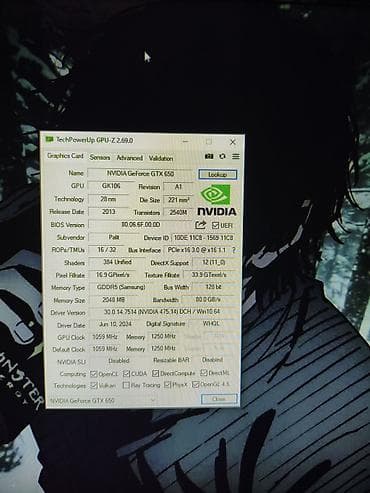Image resolution: width=370 pixels, height=493 pixels.
Task: Click the refresh icon in GPU-Z toolbar
Action: [222, 156]
